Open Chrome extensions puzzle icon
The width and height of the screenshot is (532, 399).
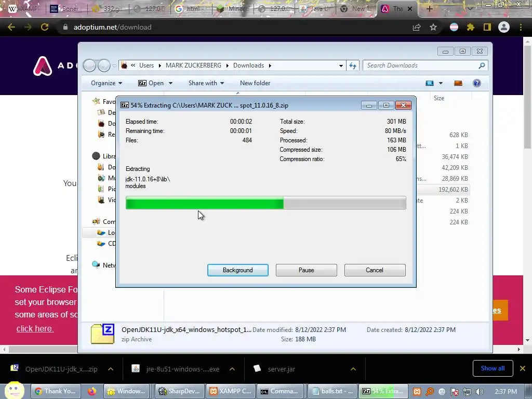click(x=471, y=27)
